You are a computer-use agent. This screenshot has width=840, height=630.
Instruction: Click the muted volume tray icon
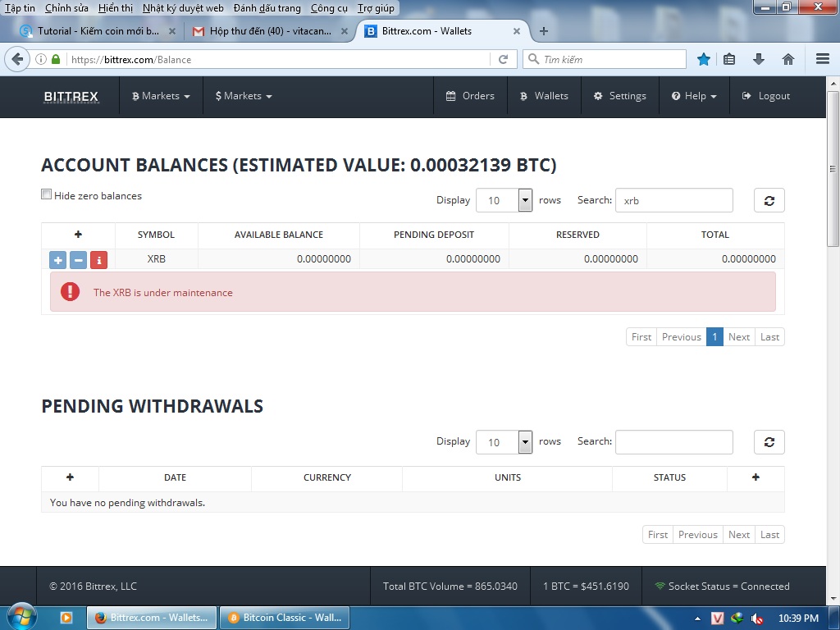tap(756, 619)
